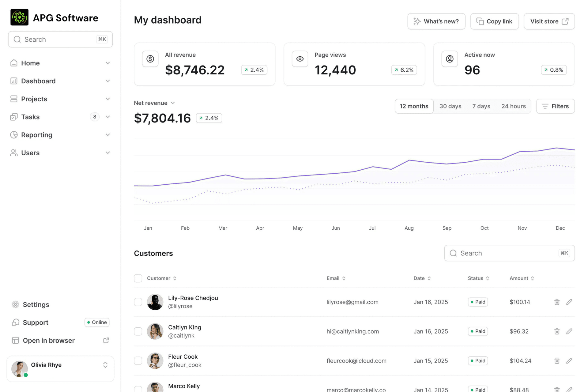Viewport: 588px width, 392px height.
Task: Click the Active now user icon
Action: [449, 59]
